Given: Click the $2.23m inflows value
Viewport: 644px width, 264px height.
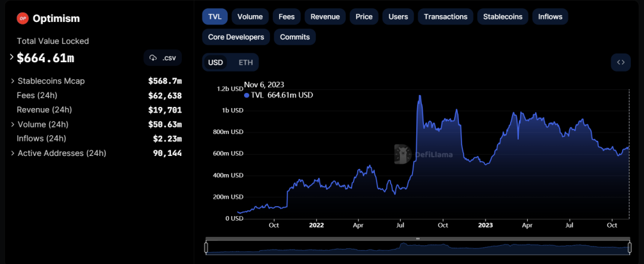Looking at the screenshot, I should point(167,139).
